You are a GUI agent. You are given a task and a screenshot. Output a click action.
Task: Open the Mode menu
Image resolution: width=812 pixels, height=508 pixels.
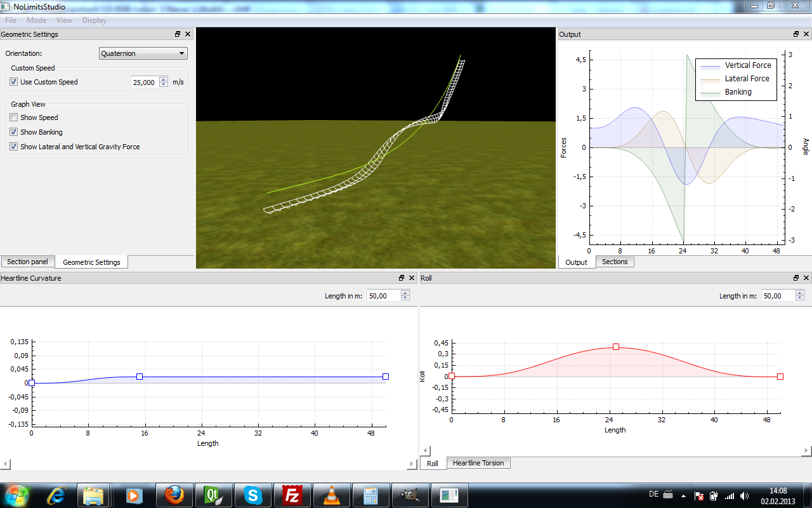[36, 20]
